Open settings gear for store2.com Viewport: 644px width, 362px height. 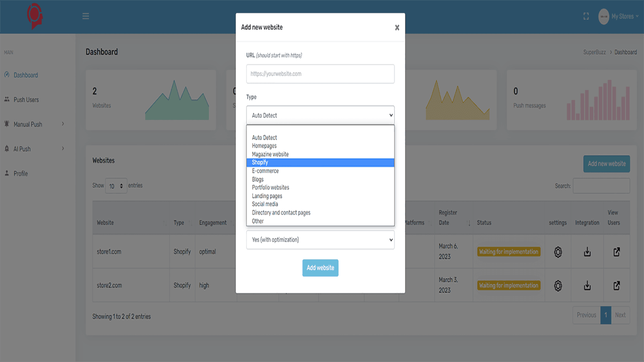[x=558, y=286]
